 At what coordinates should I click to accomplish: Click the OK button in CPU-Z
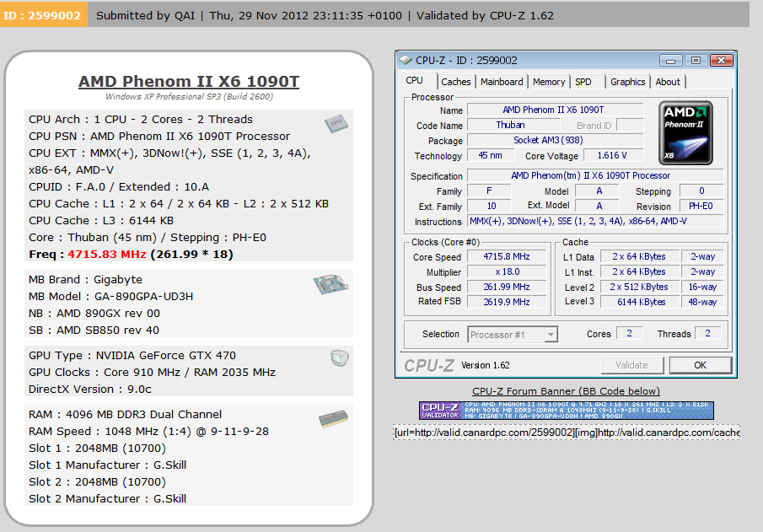click(701, 365)
